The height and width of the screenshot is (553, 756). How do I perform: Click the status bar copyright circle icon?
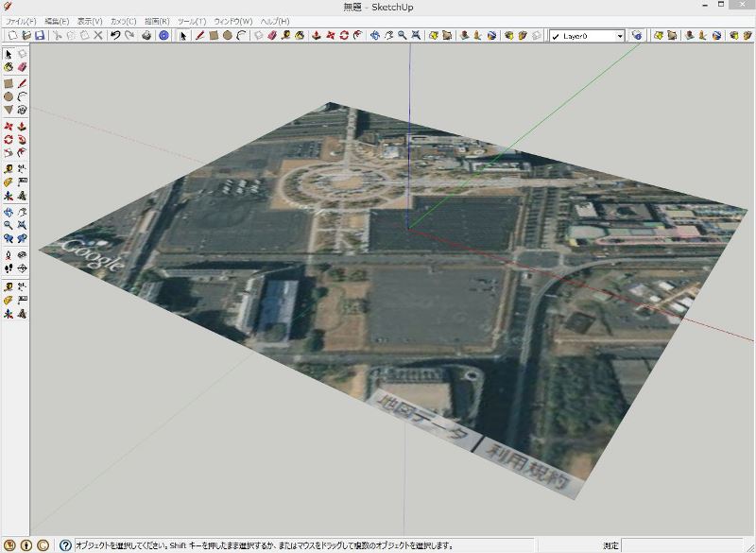tap(43, 545)
